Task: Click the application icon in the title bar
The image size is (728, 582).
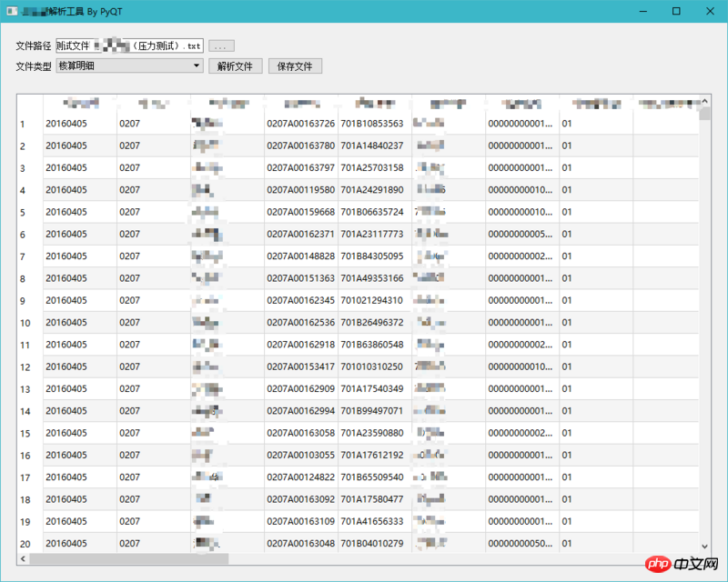Action: pyautogui.click(x=12, y=11)
